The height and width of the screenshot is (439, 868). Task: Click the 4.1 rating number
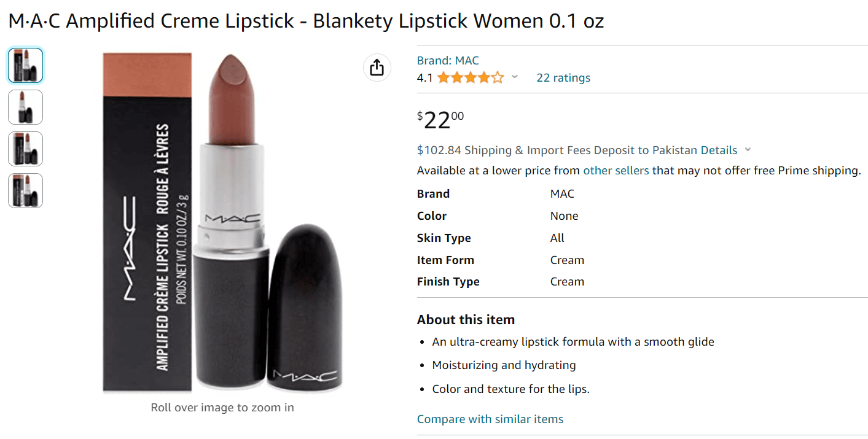click(x=424, y=78)
